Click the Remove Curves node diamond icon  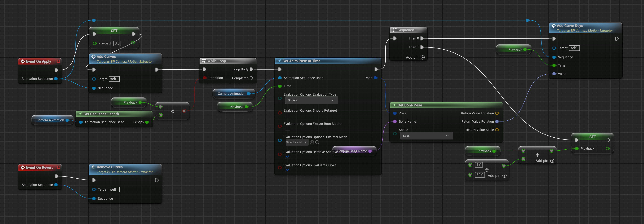(x=93, y=167)
